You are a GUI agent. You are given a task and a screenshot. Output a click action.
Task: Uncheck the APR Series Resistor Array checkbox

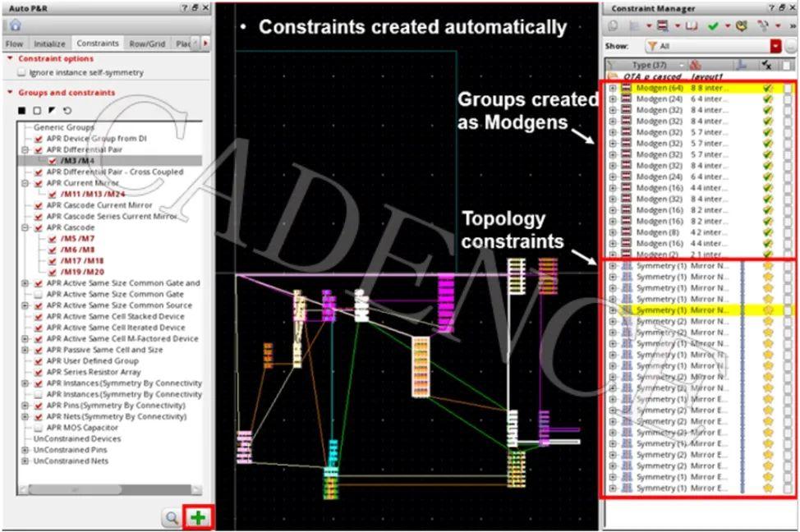click(x=38, y=372)
